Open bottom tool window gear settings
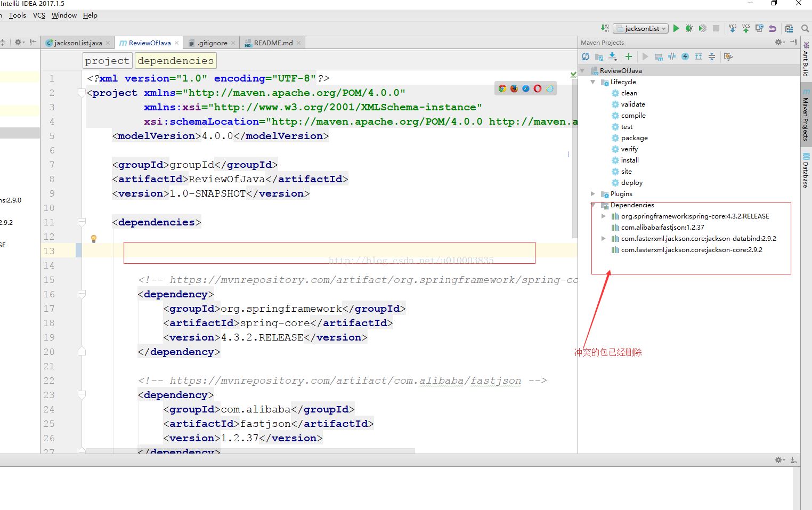The width and height of the screenshot is (812, 510). pos(780,460)
